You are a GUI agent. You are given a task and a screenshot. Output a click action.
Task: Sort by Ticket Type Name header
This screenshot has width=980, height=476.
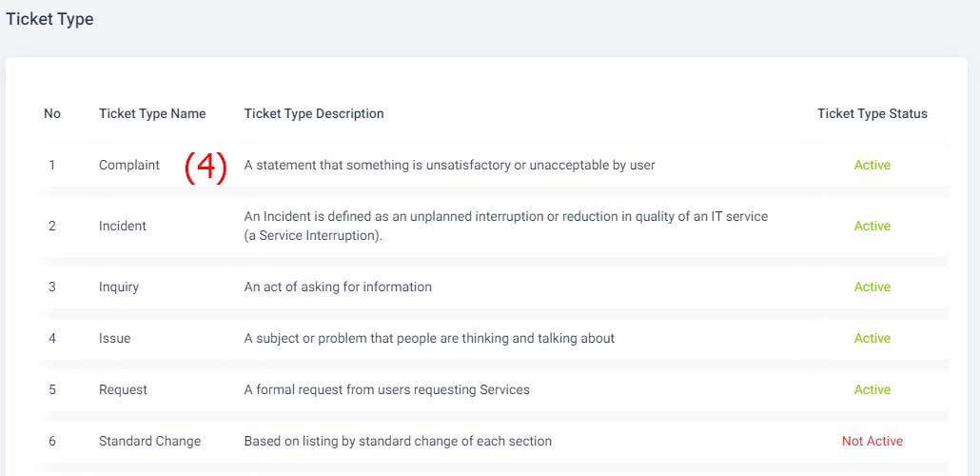point(152,114)
